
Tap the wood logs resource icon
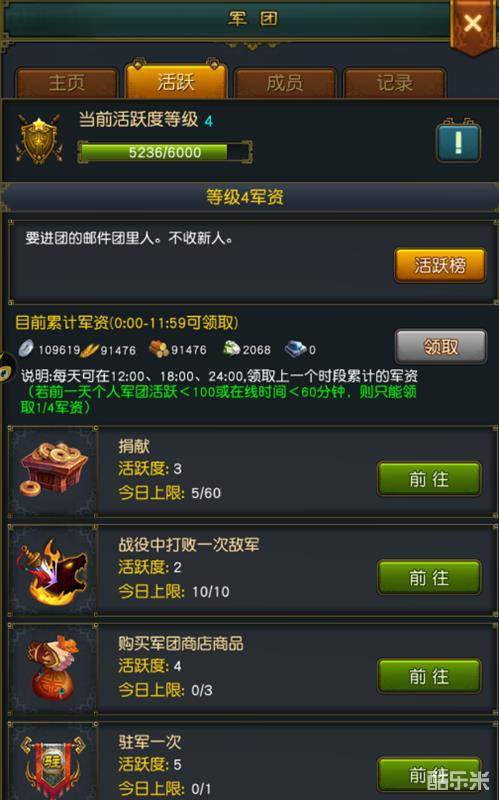[158, 349]
